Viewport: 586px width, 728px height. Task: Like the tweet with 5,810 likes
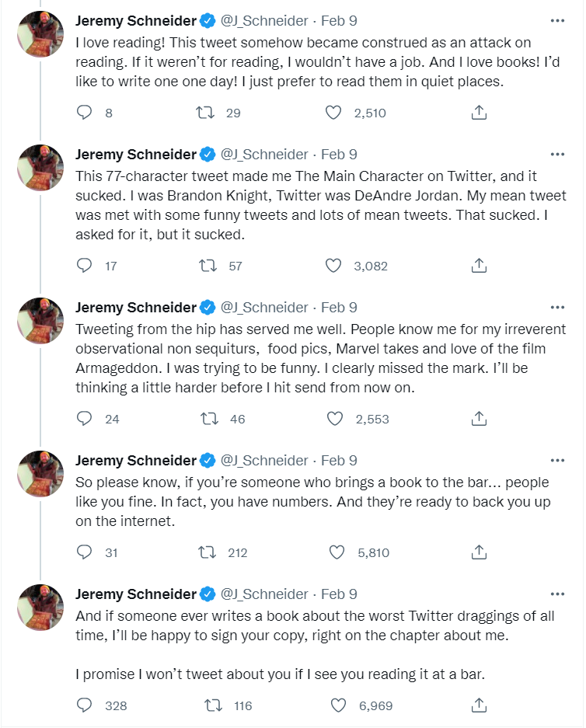(x=336, y=552)
